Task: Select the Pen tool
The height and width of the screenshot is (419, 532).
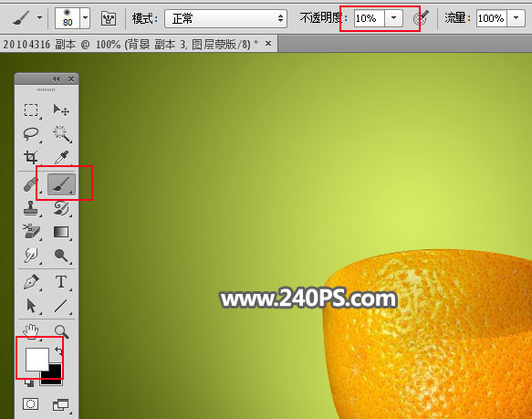Action: tap(31, 282)
